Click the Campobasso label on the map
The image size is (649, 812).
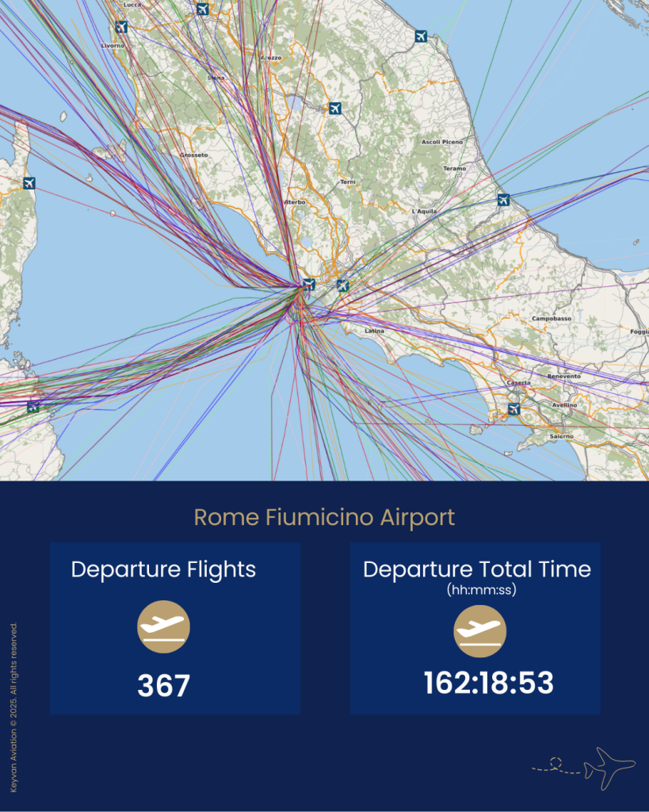click(552, 319)
